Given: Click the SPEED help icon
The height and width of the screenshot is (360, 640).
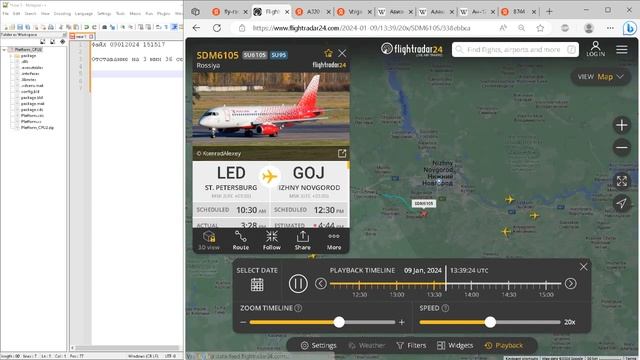Looking at the screenshot, I should [x=445, y=308].
